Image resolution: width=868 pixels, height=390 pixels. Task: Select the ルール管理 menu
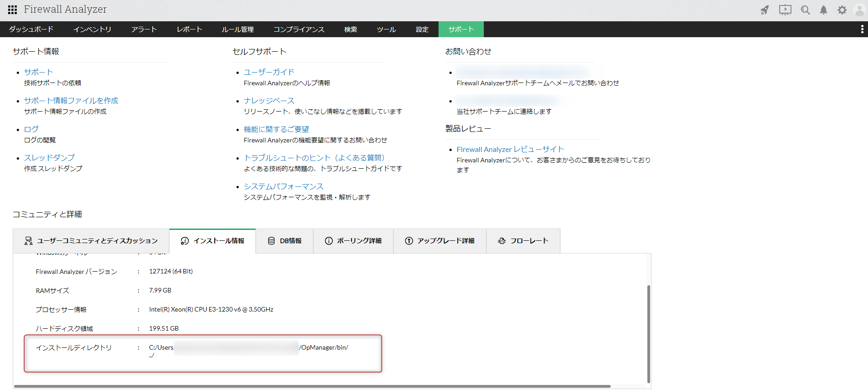point(238,29)
